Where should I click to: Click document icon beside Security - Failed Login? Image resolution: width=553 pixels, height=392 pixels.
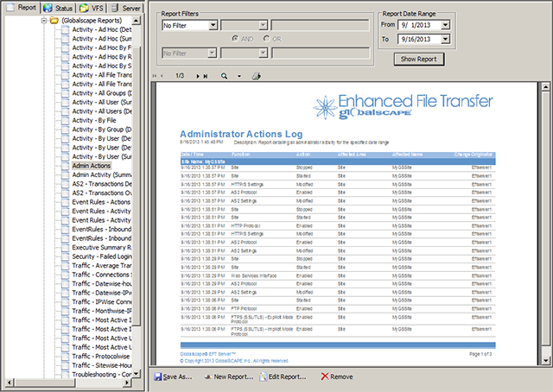66,256
